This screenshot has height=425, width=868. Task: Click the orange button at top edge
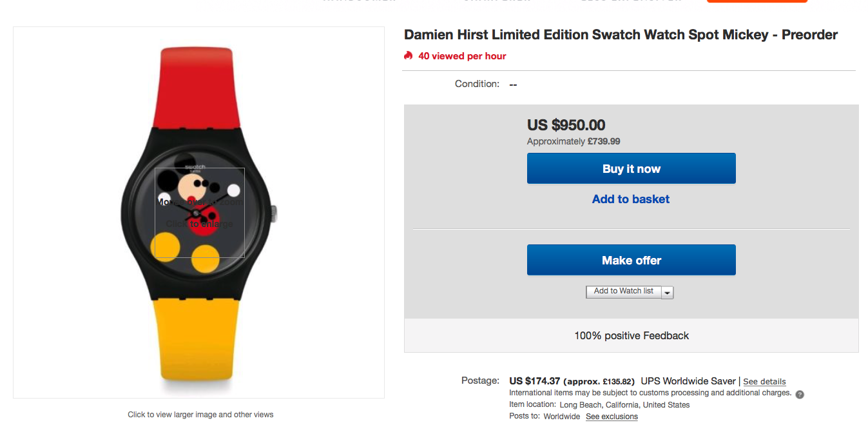[757, 1]
